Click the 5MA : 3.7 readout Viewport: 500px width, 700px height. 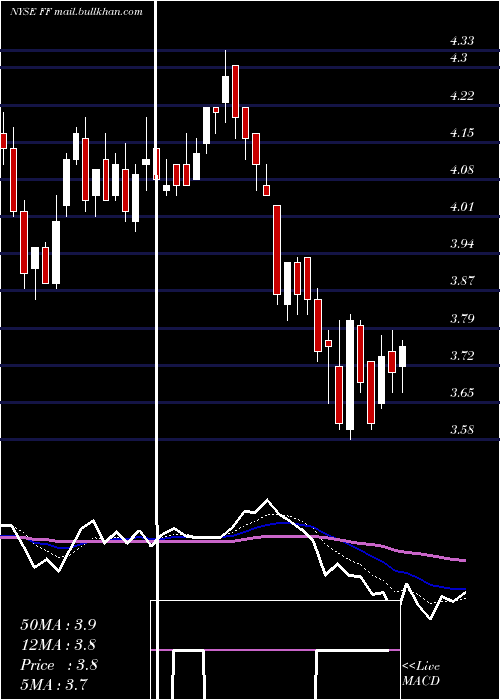54,684
